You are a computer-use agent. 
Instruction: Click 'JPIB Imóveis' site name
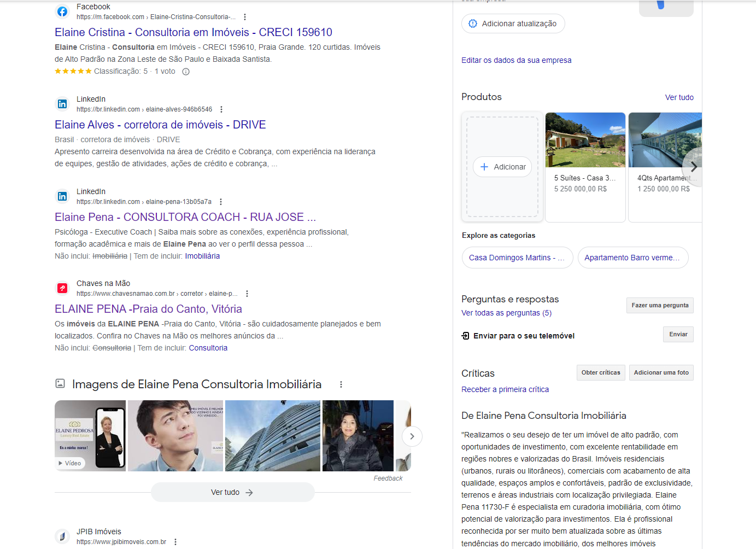click(99, 532)
